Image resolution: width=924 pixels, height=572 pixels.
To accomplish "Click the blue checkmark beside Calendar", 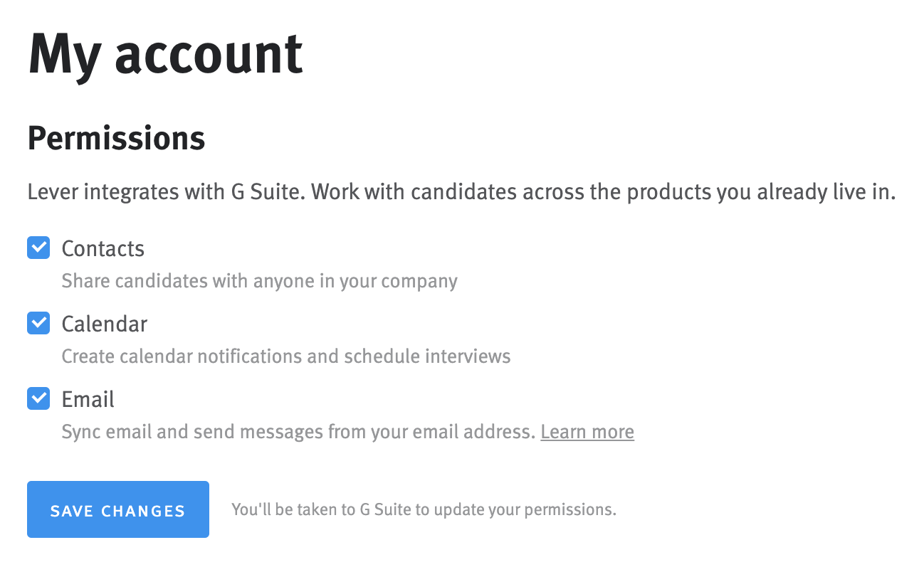I will pos(38,323).
